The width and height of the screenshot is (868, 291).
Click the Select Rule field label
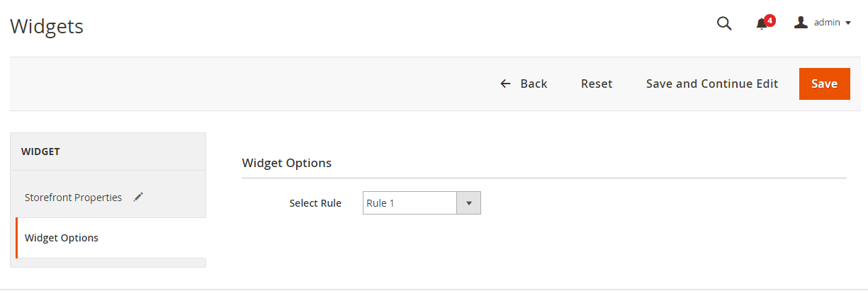(x=315, y=203)
